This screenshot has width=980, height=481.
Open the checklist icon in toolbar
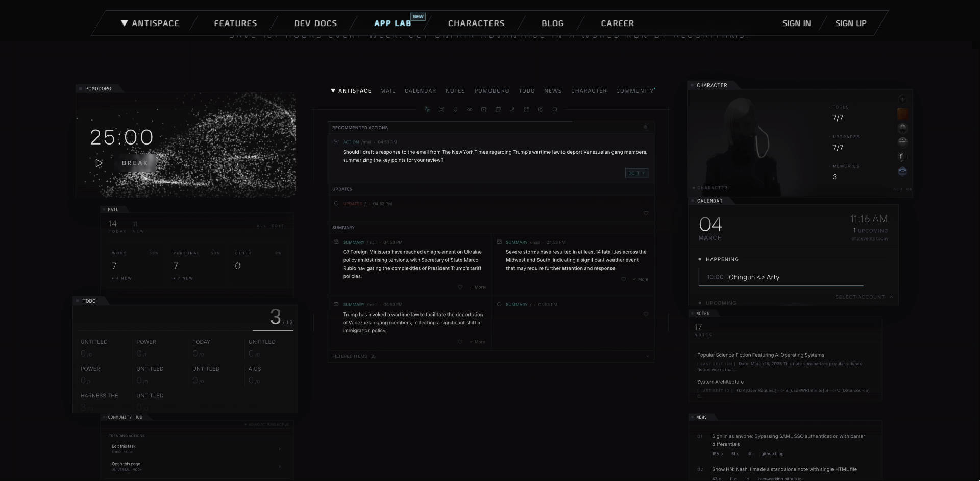point(527,109)
